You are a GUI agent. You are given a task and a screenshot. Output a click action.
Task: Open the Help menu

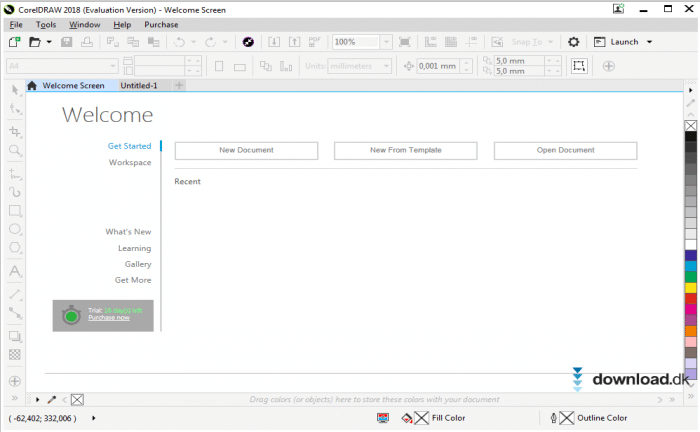tap(122, 25)
